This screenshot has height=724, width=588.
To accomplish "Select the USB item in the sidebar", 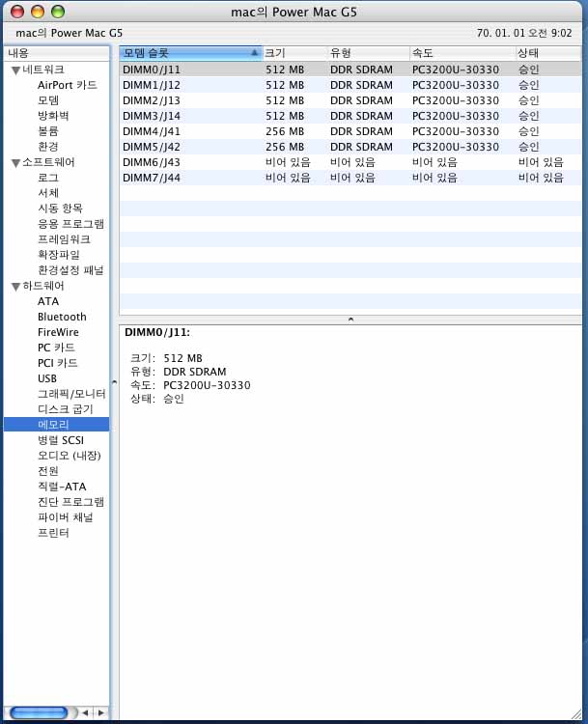I will 47,378.
